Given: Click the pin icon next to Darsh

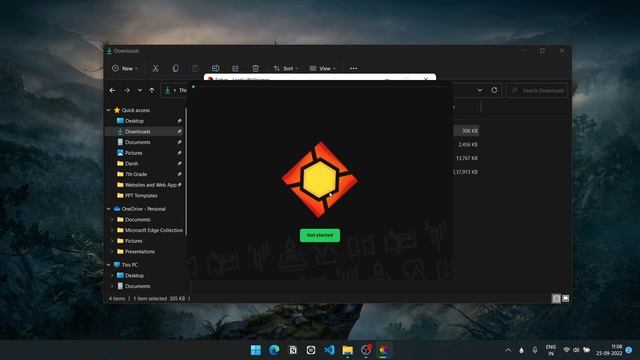Looking at the screenshot, I should (179, 163).
